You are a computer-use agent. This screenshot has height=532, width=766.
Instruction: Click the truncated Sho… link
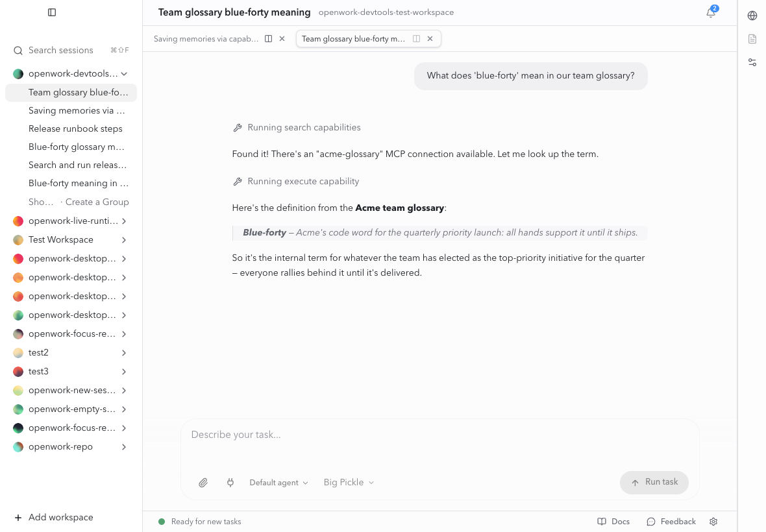pyautogui.click(x=40, y=202)
